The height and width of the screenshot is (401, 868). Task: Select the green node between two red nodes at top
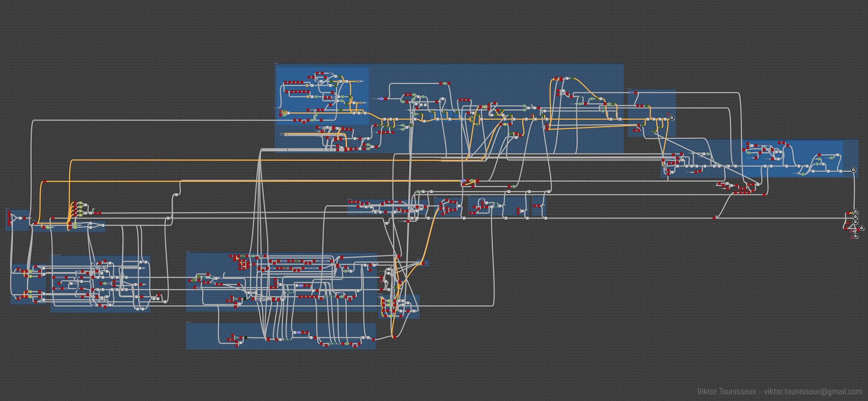click(x=444, y=84)
